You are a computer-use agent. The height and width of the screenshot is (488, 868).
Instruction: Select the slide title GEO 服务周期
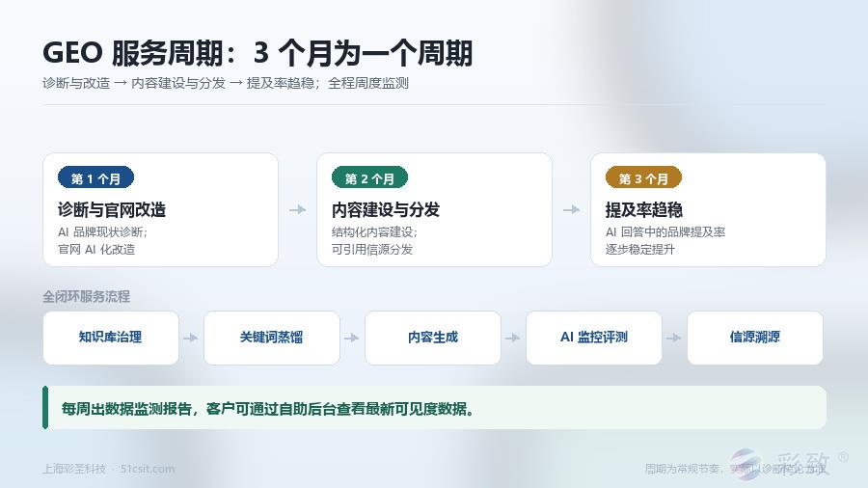(258, 53)
